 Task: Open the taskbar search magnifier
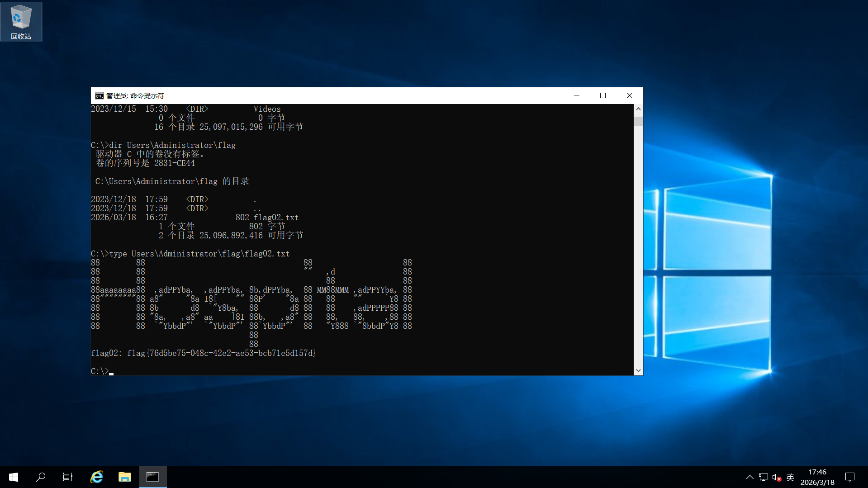coord(41,477)
